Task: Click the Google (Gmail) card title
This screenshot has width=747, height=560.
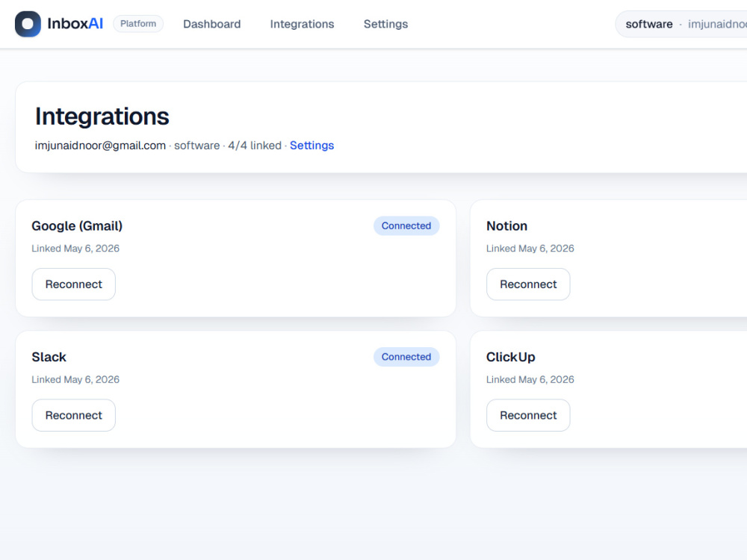Action: pos(77,225)
